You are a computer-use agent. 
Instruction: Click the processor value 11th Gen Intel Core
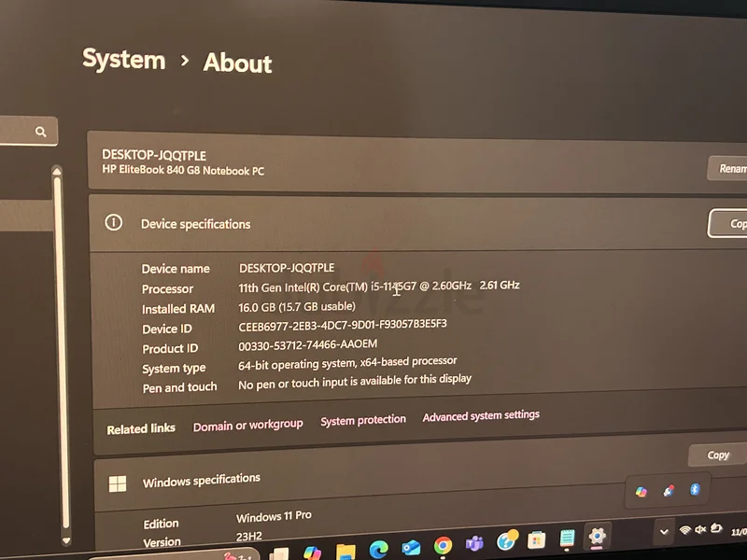(x=379, y=287)
